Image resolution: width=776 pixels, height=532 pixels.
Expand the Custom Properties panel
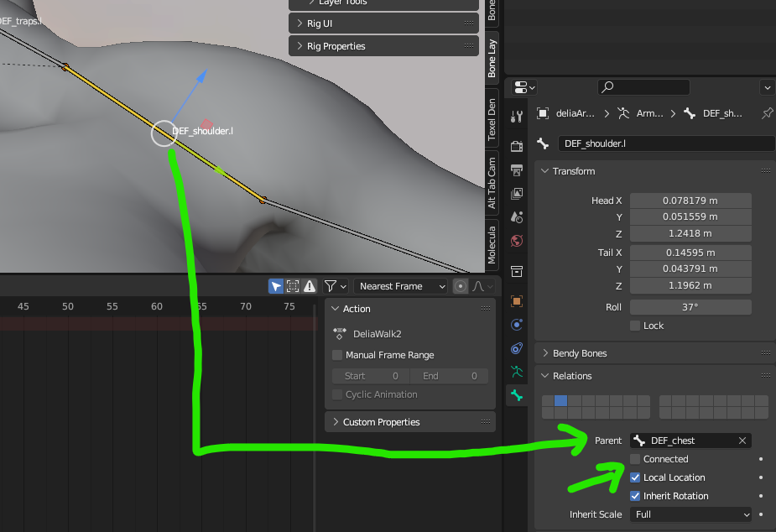tap(409, 422)
